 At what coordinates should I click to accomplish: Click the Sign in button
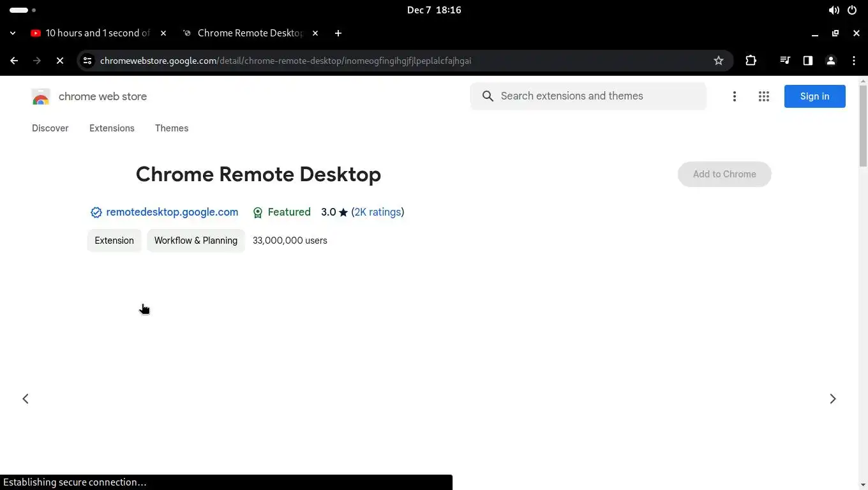(815, 96)
